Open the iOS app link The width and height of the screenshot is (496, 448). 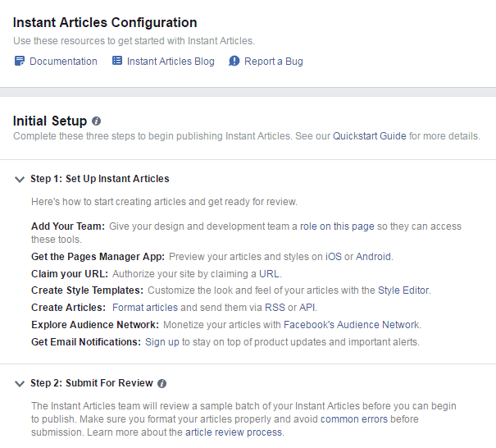tap(333, 257)
